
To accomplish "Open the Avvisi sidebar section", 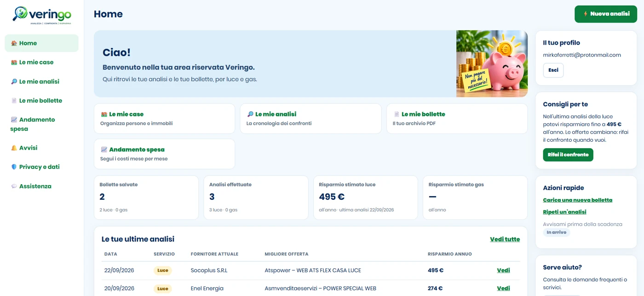I will click(41, 148).
